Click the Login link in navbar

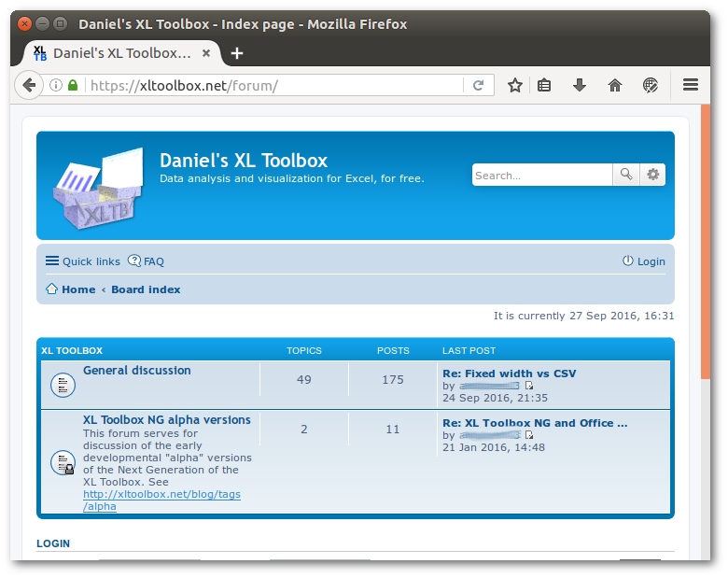point(651,261)
